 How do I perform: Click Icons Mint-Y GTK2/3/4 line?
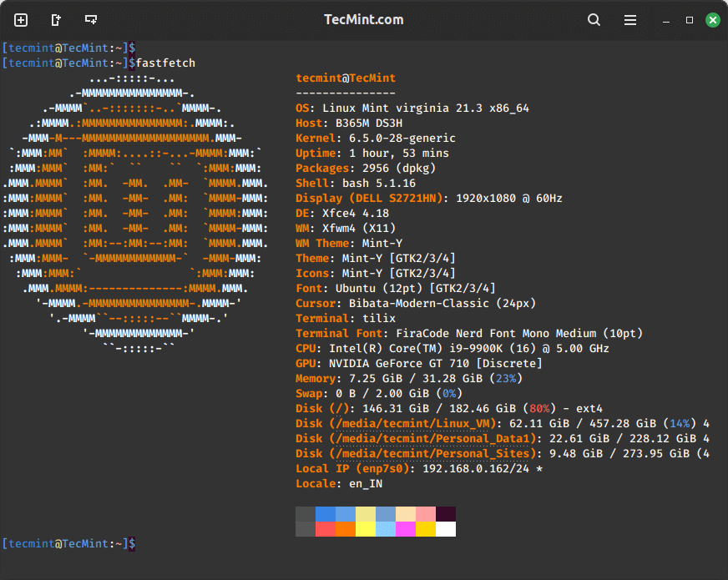pos(376,273)
